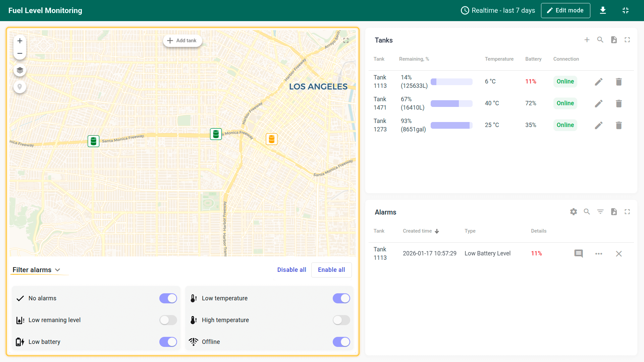Sort tanks by Temperature column header
Viewport: 644px width, 362px height.
pos(499,59)
